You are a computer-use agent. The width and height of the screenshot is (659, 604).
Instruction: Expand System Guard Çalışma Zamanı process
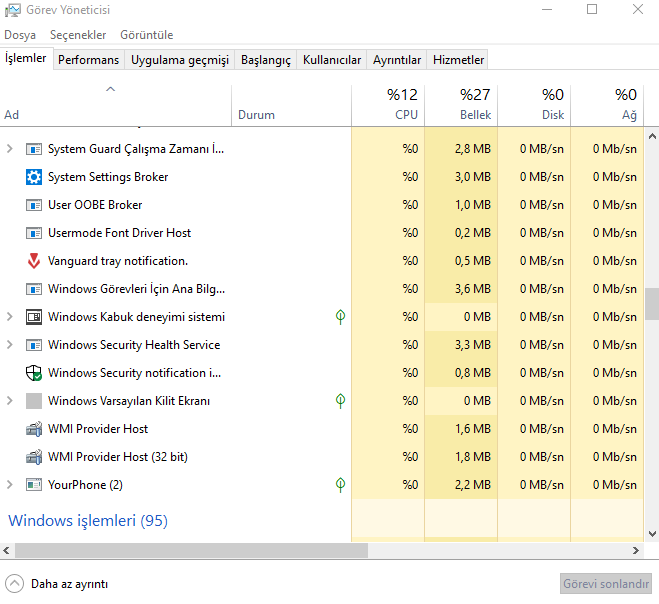tap(10, 149)
